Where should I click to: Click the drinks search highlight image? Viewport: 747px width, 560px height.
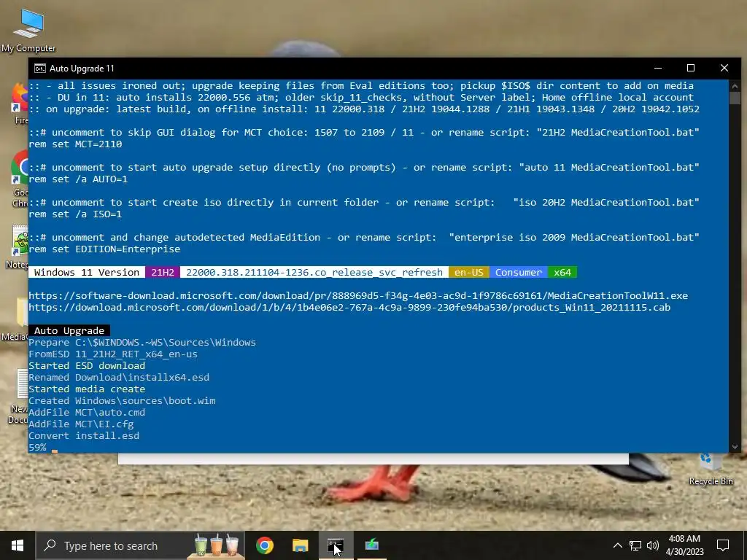tap(216, 545)
